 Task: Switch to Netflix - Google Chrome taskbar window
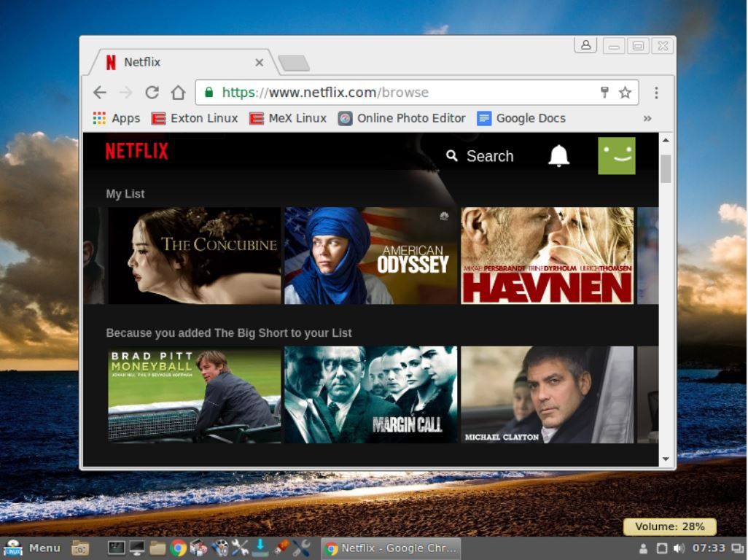[x=391, y=548]
